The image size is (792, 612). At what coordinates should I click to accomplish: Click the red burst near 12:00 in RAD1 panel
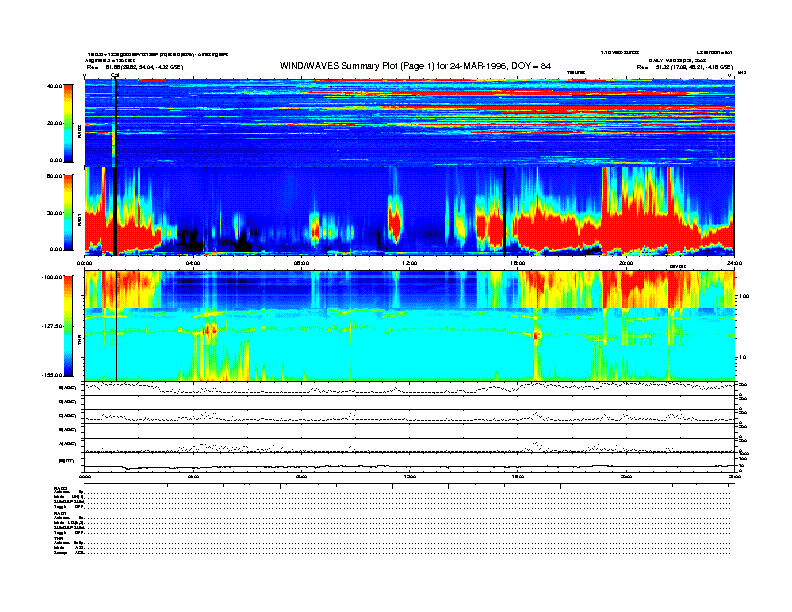pyautogui.click(x=394, y=221)
